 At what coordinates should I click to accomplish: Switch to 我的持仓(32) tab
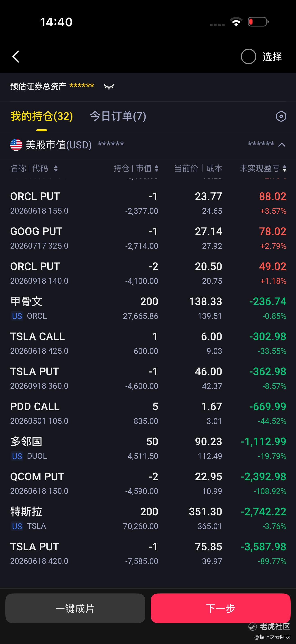click(x=41, y=117)
